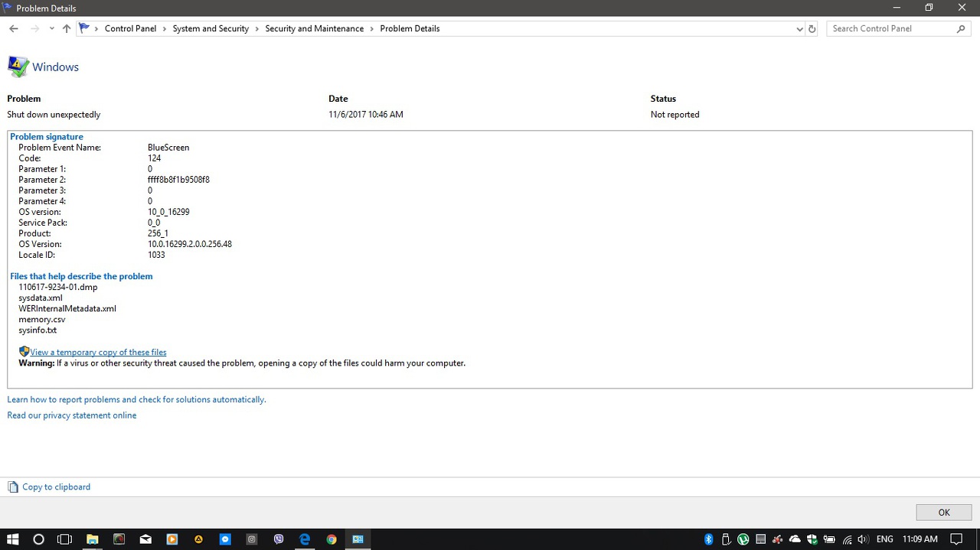The height and width of the screenshot is (550, 980).
Task: Click the battery power tray icon
Action: tap(829, 539)
